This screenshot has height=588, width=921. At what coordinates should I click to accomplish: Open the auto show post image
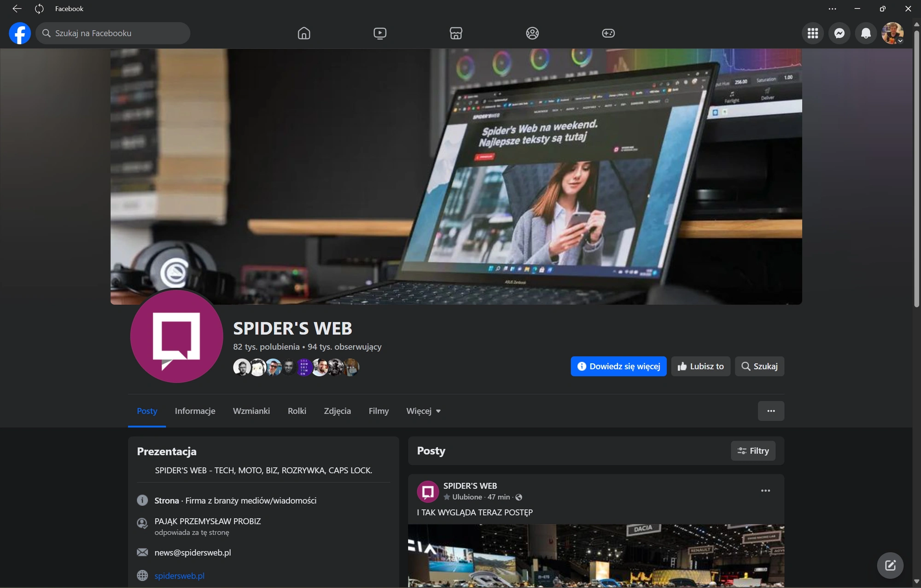click(596, 556)
